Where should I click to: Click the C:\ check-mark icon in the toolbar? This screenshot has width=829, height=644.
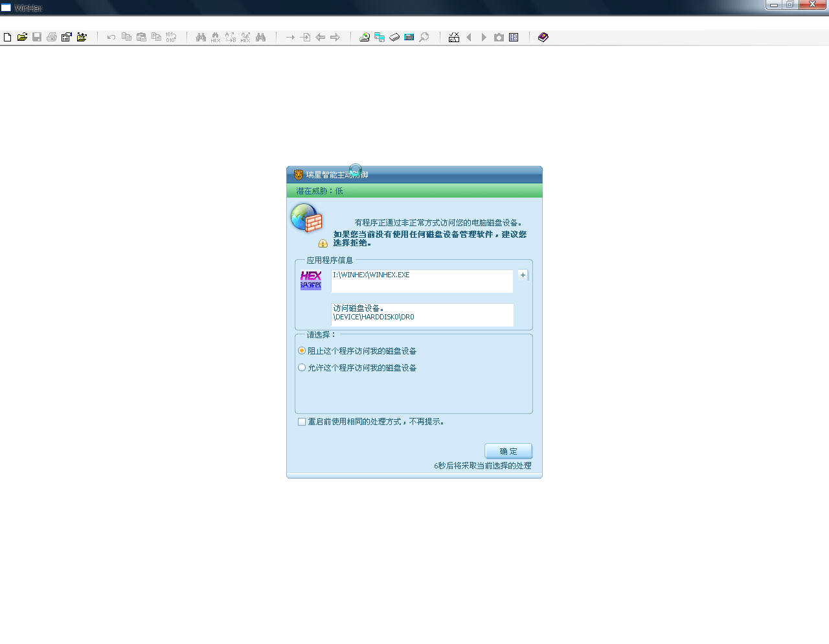pyautogui.click(x=454, y=37)
